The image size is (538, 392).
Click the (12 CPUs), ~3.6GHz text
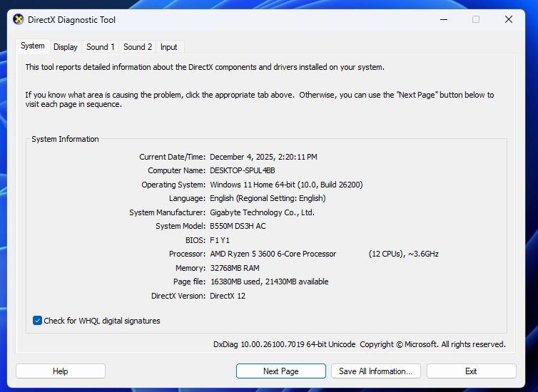tap(404, 254)
